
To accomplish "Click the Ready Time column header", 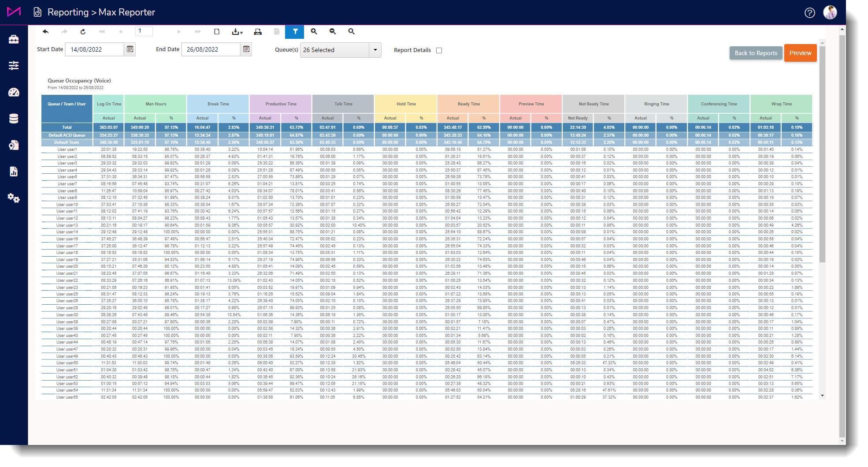I will point(468,104).
